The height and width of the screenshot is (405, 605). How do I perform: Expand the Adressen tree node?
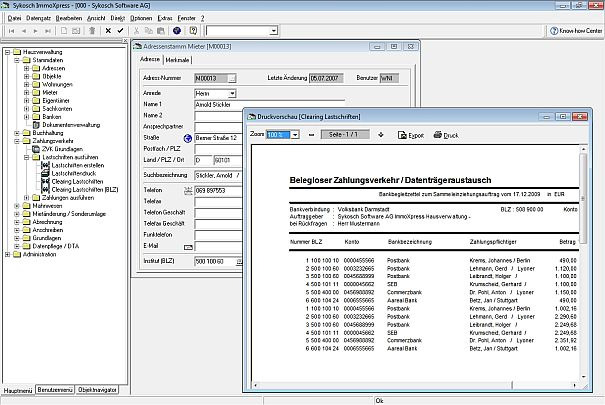(x=27, y=68)
